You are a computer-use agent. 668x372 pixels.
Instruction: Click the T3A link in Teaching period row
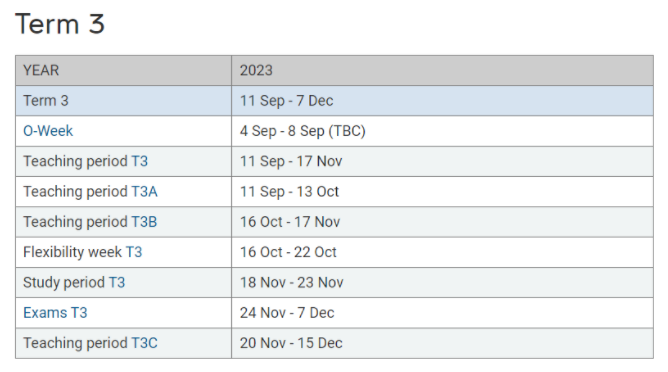[144, 191]
